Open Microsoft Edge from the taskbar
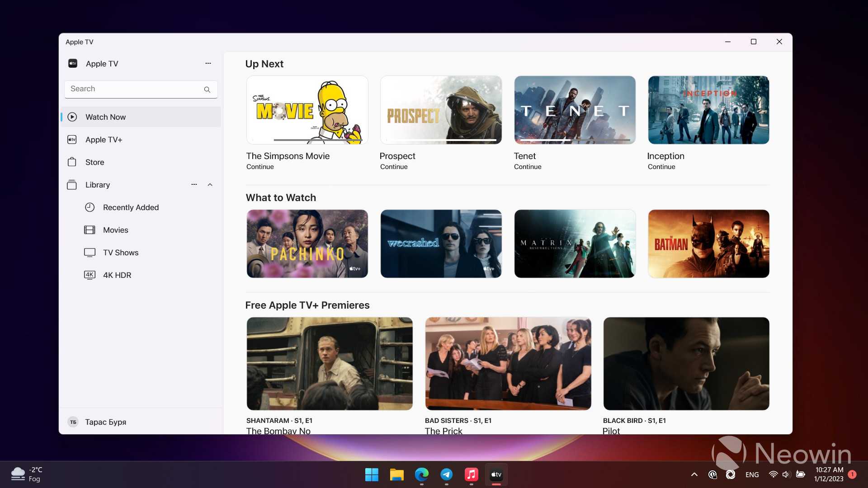 click(x=421, y=474)
